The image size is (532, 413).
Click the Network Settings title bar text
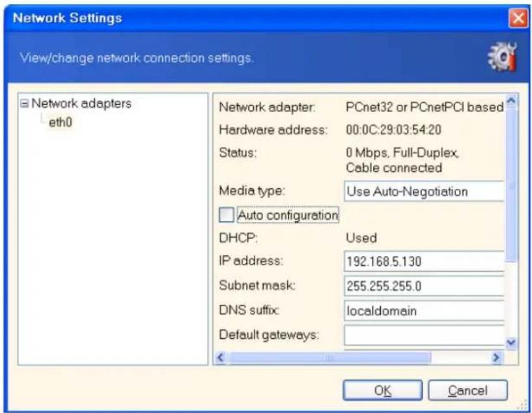[67, 18]
